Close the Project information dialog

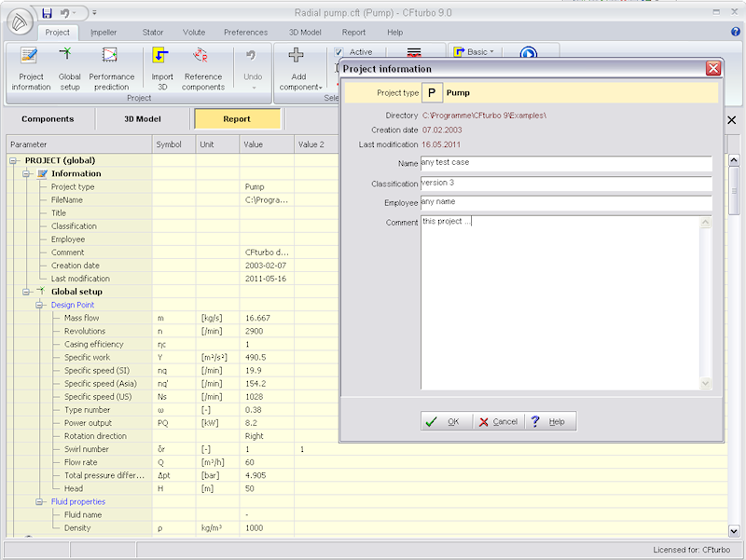point(713,68)
